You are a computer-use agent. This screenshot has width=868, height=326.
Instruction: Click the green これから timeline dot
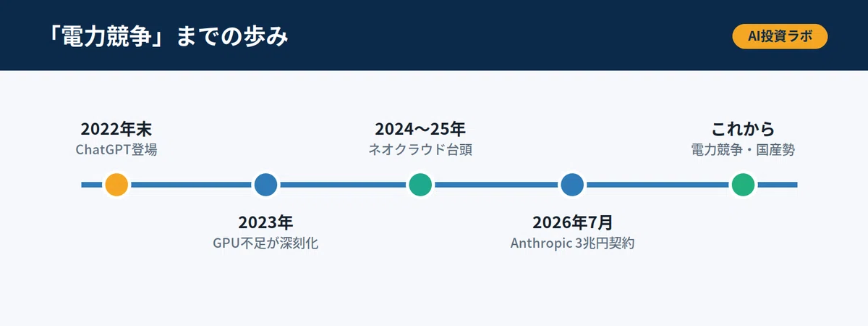743,185
